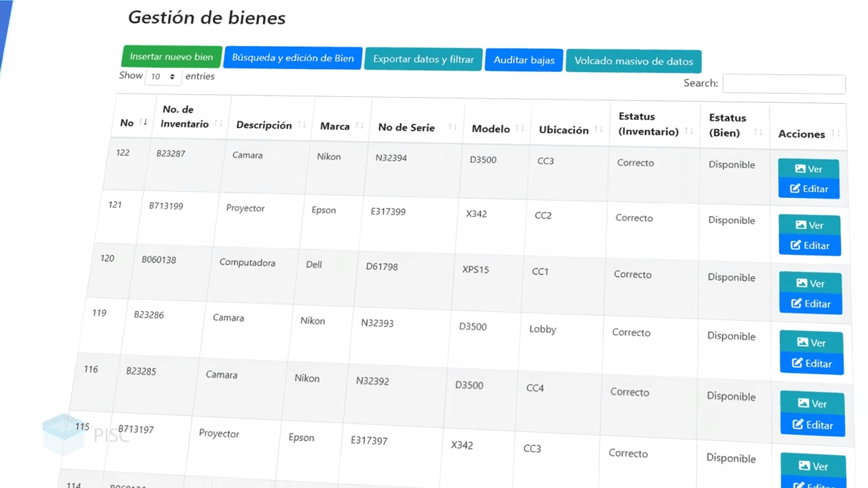Toggle sorting on the No de Serie column

tap(451, 127)
